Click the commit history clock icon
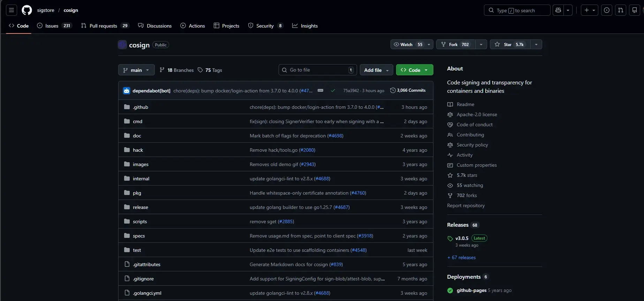 (393, 90)
